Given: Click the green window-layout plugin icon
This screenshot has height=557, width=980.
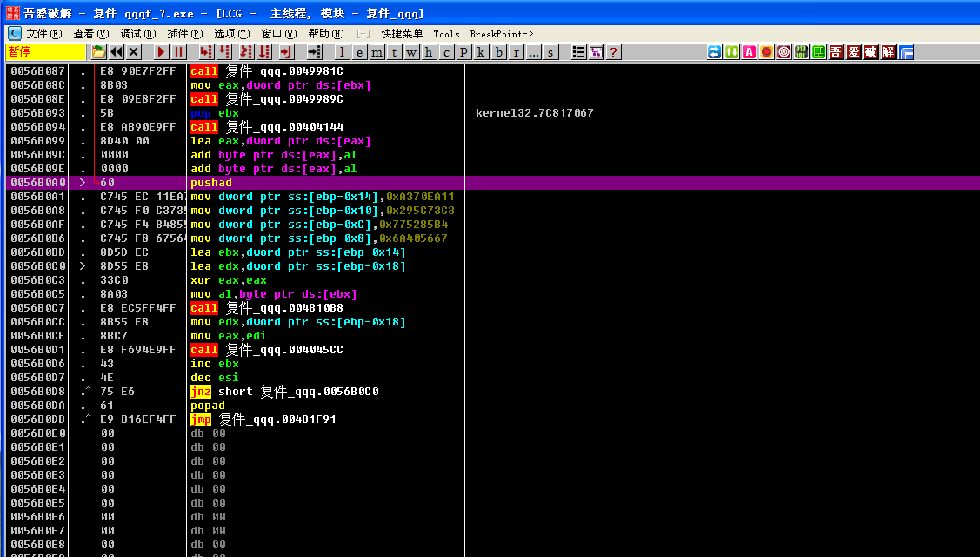Looking at the screenshot, I should click(819, 52).
